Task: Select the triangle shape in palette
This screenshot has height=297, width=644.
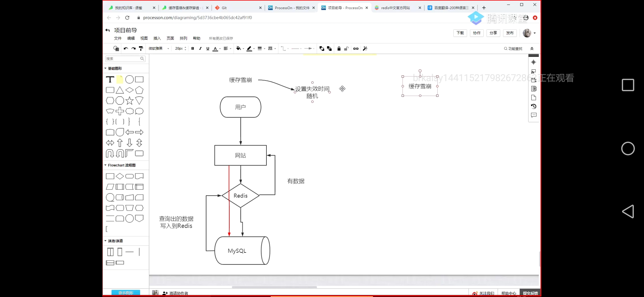Action: 120,90
